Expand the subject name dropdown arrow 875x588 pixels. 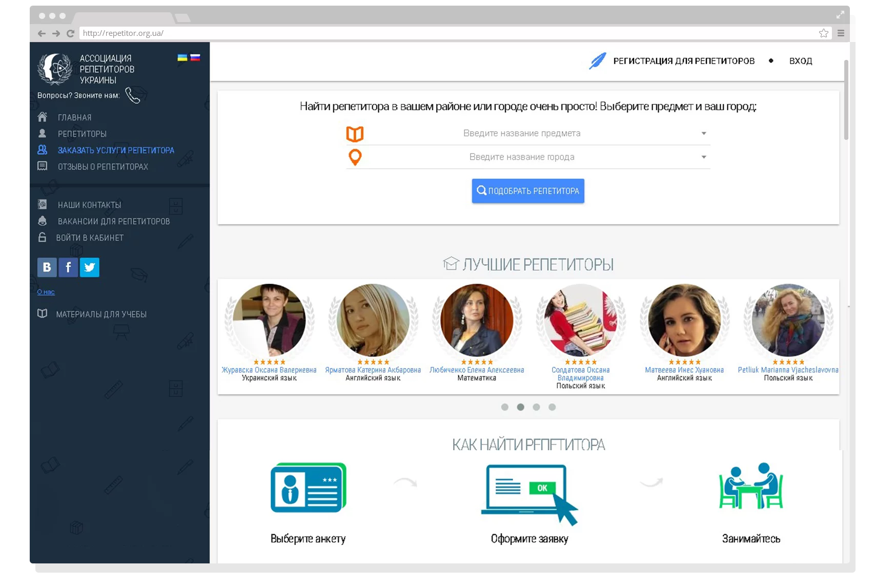[x=704, y=133]
